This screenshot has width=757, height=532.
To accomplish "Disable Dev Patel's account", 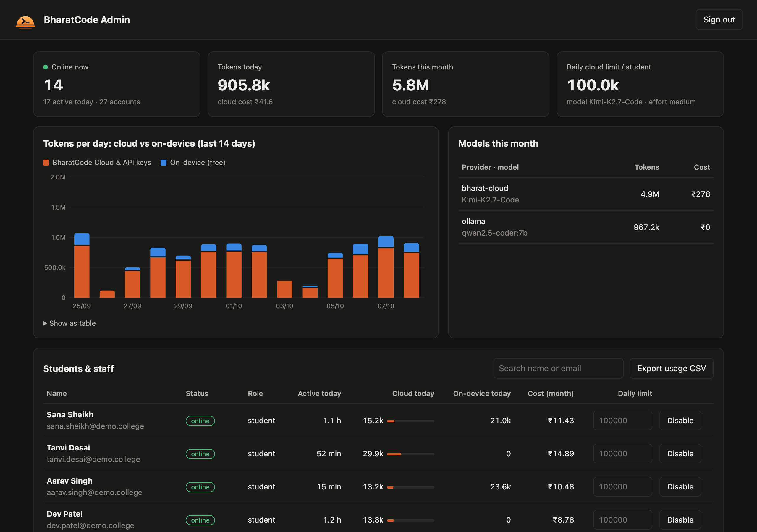I will pos(680,520).
